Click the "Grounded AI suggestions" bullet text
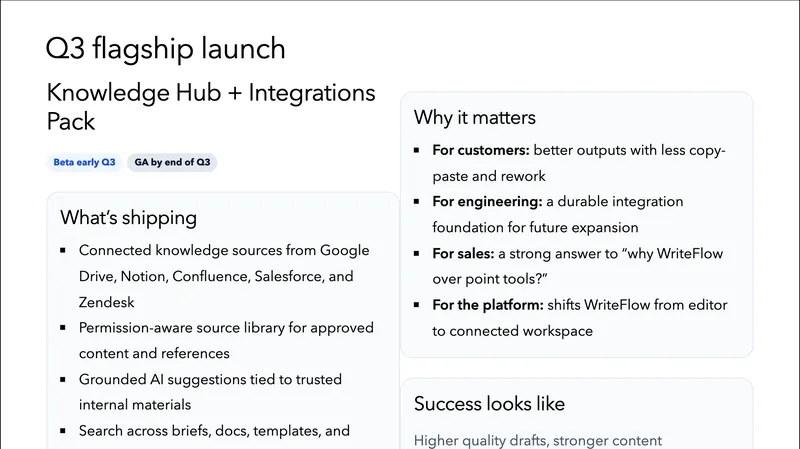 (x=210, y=379)
